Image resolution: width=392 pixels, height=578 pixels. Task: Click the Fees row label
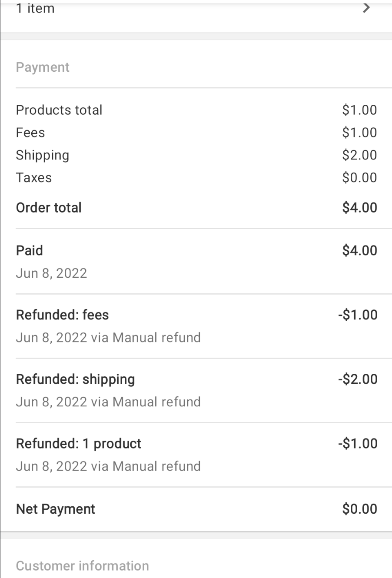click(30, 133)
